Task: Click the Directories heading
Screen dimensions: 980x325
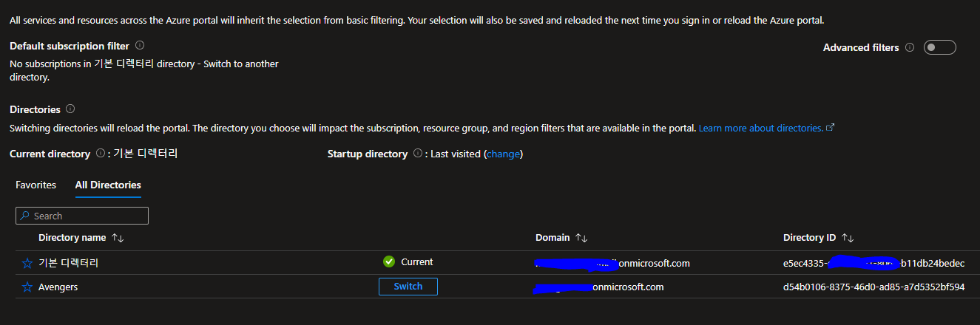Action: (35, 109)
